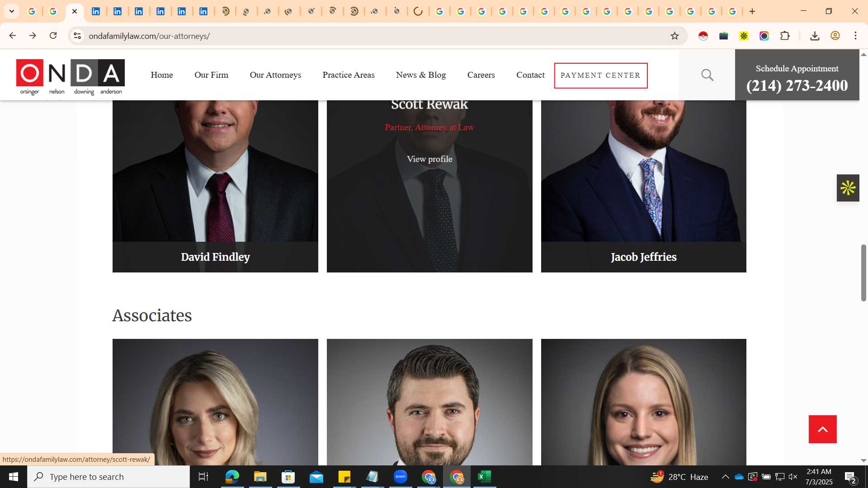View site information icon in address bar
This screenshot has width=868, height=488.
[x=77, y=36]
